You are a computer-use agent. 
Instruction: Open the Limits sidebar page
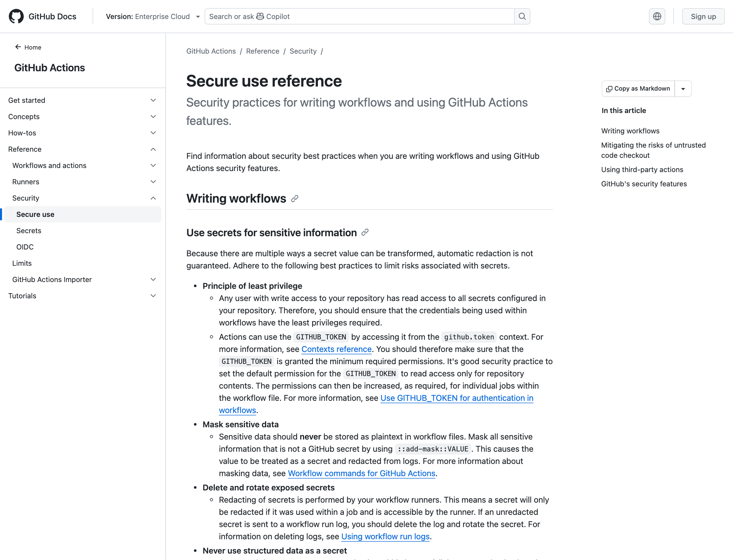[82, 263]
